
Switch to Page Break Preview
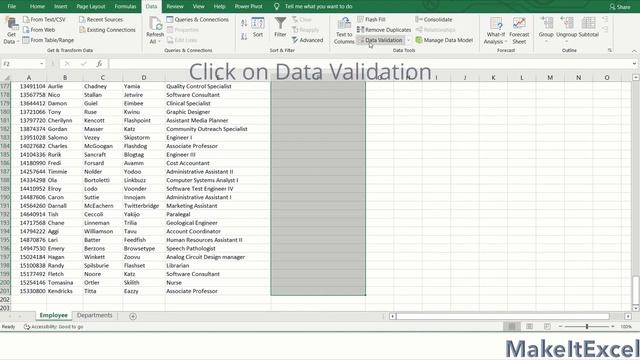pyautogui.click(x=547, y=327)
